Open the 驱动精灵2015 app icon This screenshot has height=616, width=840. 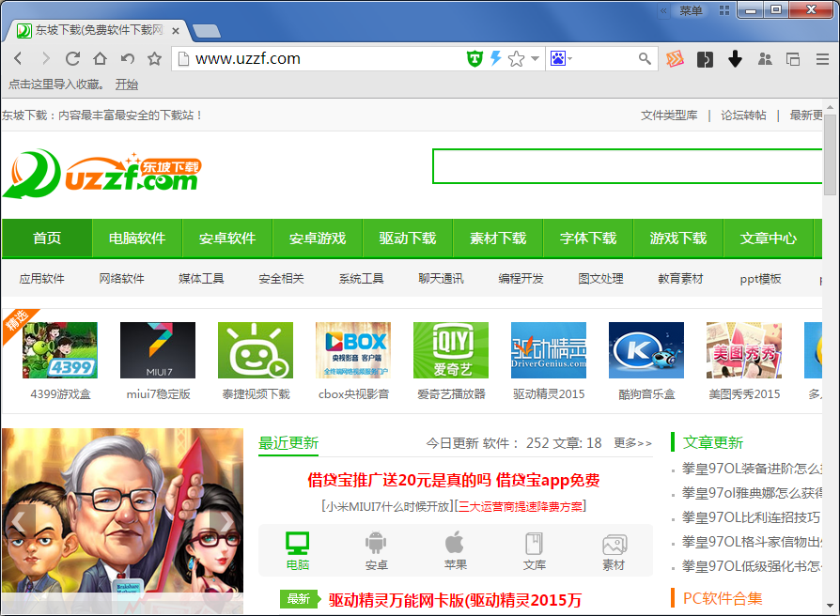tap(549, 350)
